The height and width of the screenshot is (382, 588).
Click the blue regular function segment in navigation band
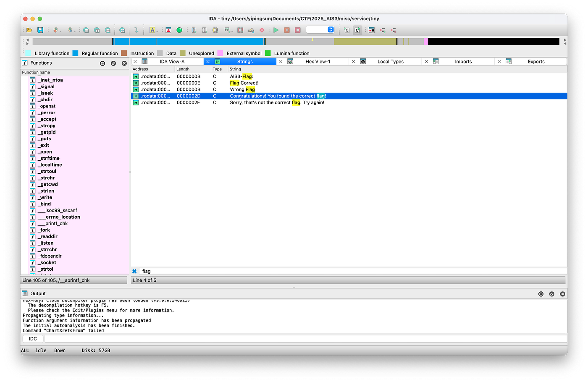click(x=189, y=42)
